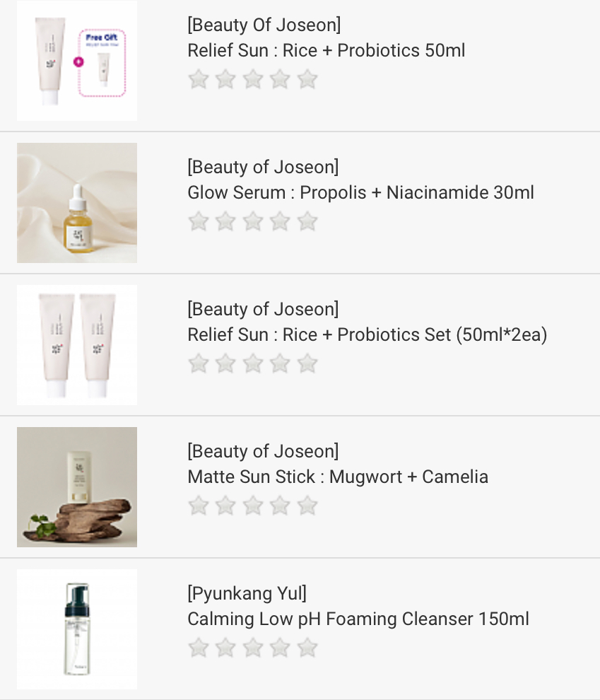
Task: Go to Relief Sun Set (50ml*2ea) listing
Action: pyautogui.click(x=367, y=335)
